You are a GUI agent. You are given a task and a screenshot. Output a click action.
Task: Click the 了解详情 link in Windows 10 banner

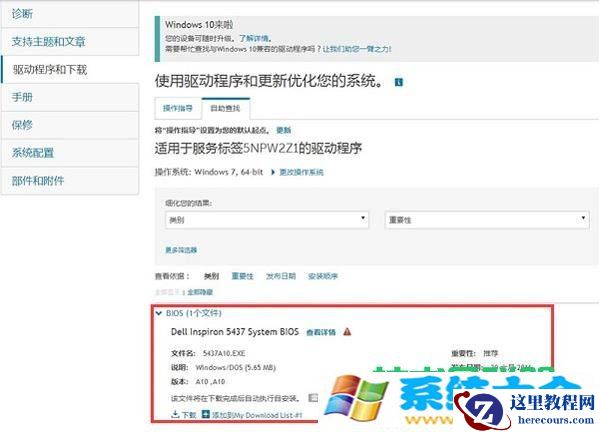pos(254,38)
